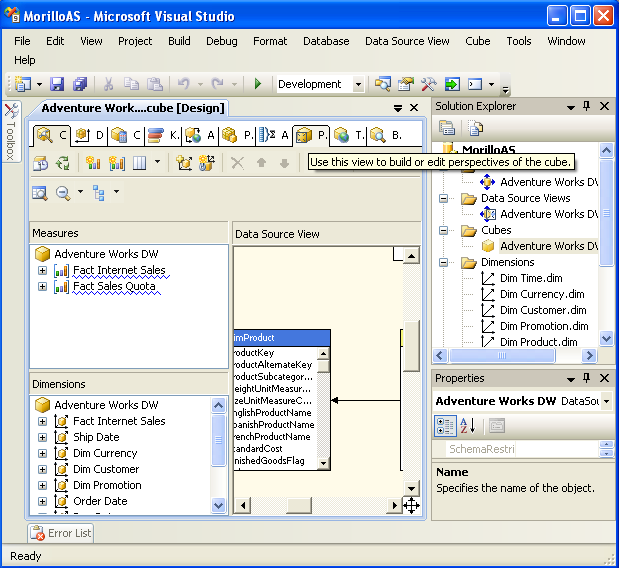Image resolution: width=619 pixels, height=568 pixels.
Task: Open the Cube menu
Action: click(478, 41)
